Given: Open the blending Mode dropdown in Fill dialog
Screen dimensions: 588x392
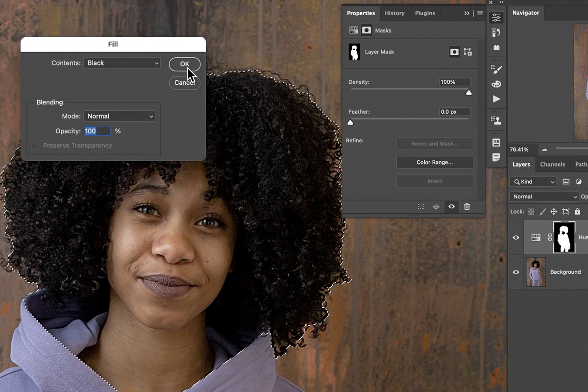Looking at the screenshot, I should point(120,116).
